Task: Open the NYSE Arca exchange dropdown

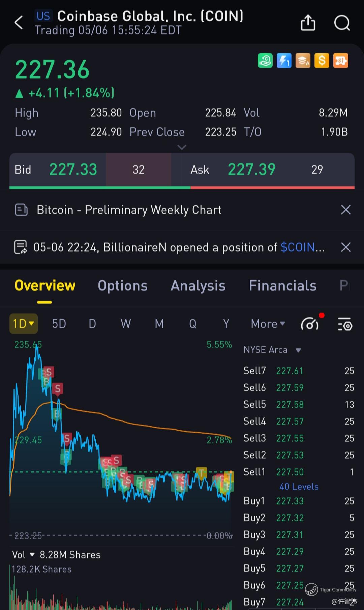Action: [x=272, y=350]
